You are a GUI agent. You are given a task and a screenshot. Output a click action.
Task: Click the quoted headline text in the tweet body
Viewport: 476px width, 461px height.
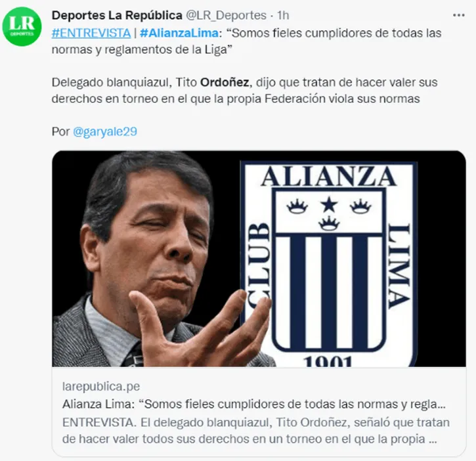click(x=246, y=41)
